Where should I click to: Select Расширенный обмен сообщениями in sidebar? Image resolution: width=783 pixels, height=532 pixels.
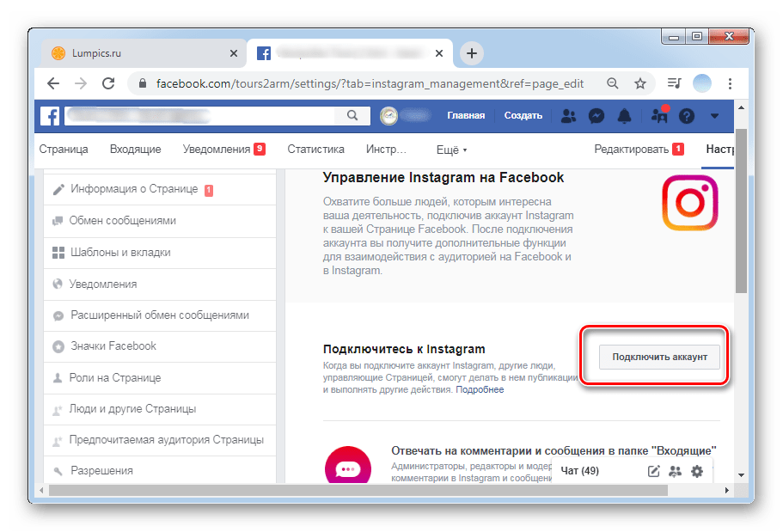coord(160,315)
